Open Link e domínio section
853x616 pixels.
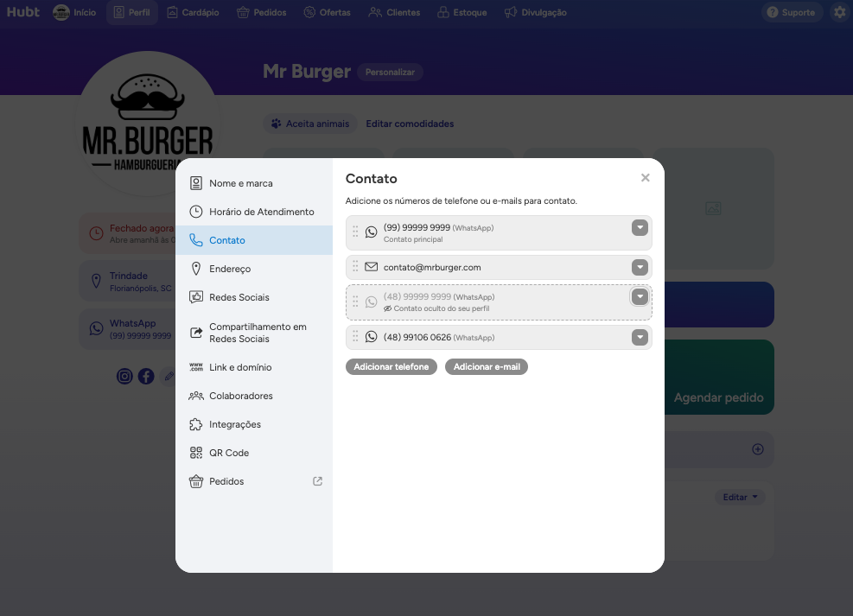254,367
